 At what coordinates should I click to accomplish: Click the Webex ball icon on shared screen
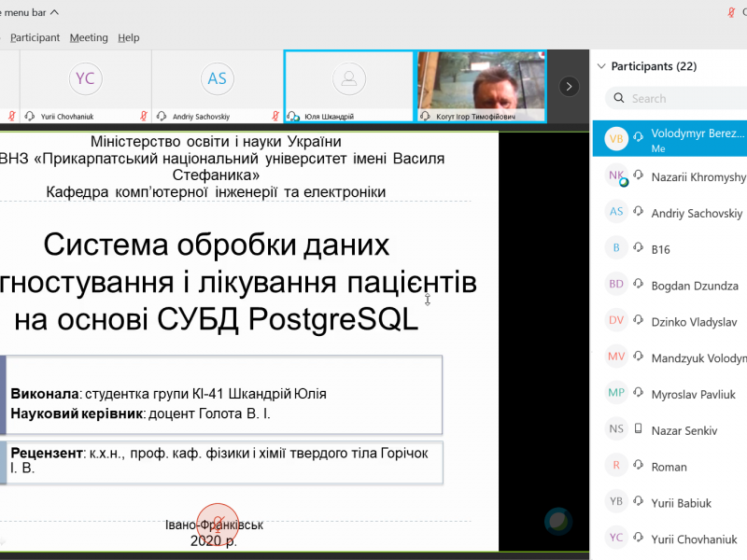click(557, 520)
